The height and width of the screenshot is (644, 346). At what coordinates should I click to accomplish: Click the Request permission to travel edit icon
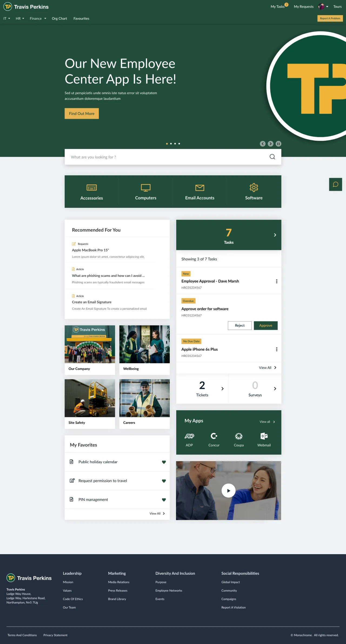click(x=72, y=481)
